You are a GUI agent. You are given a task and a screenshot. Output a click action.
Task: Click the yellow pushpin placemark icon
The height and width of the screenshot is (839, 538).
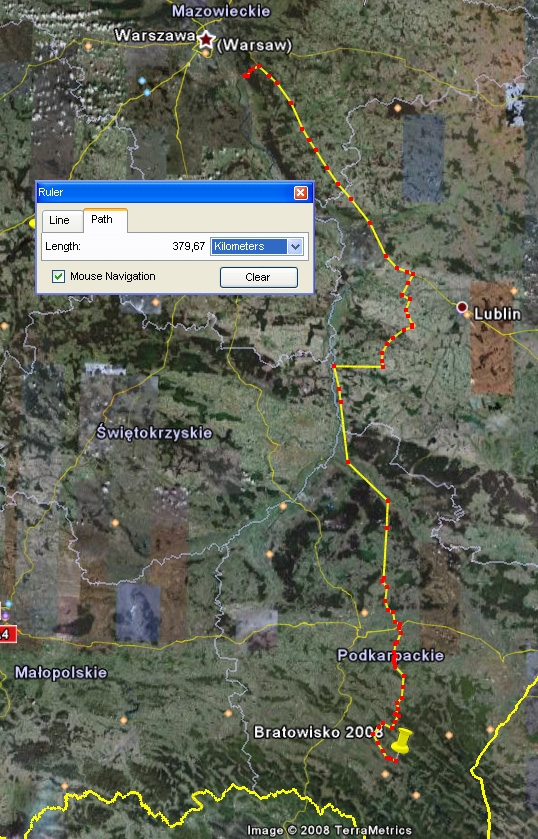click(x=401, y=740)
